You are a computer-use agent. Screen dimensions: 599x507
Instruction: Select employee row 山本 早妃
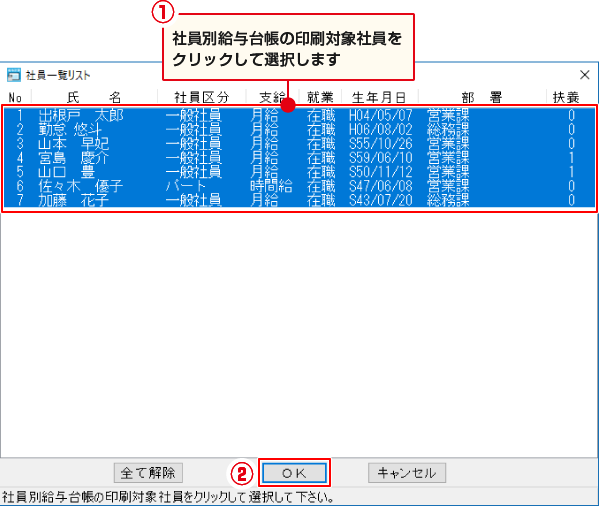tap(300, 144)
